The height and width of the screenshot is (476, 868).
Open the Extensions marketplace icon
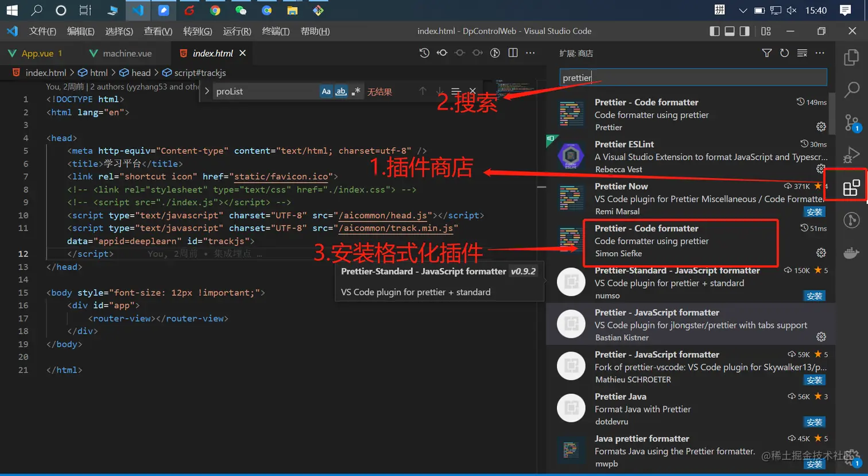(851, 188)
